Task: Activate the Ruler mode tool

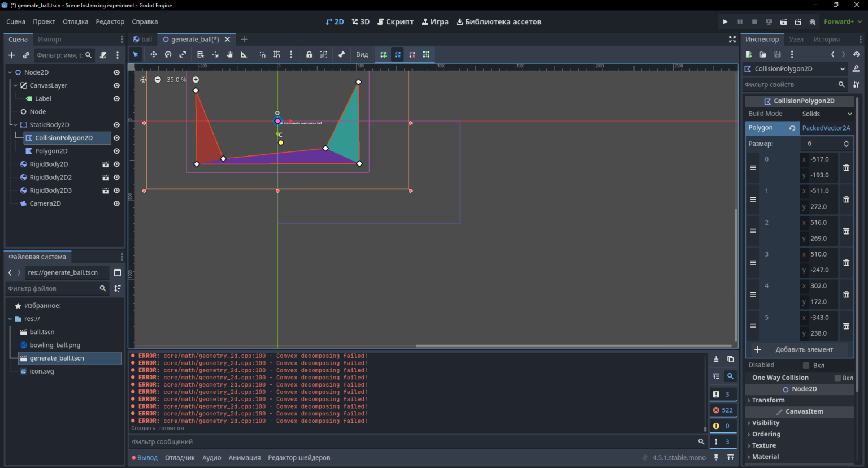Action: point(244,55)
